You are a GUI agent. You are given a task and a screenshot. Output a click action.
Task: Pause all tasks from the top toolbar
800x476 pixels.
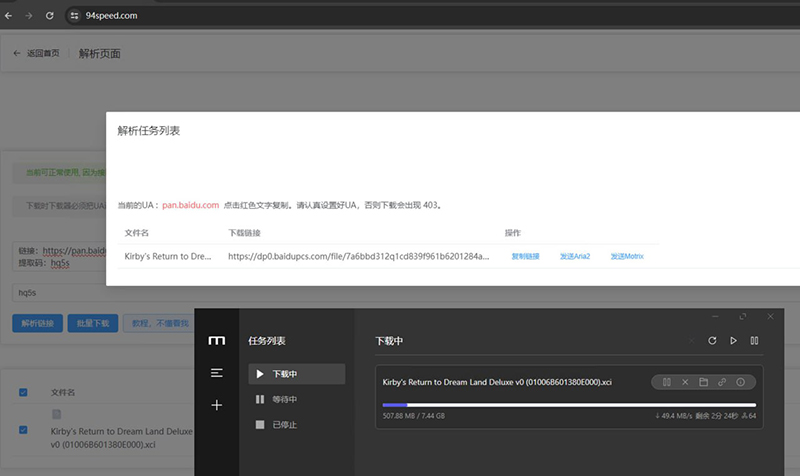click(754, 341)
